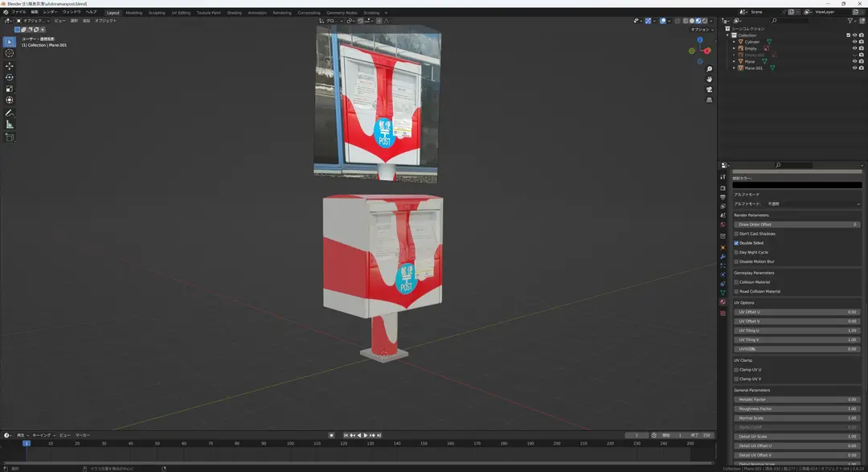The image size is (868, 472).
Task: Select the Rotate tool
Action: (x=10, y=77)
